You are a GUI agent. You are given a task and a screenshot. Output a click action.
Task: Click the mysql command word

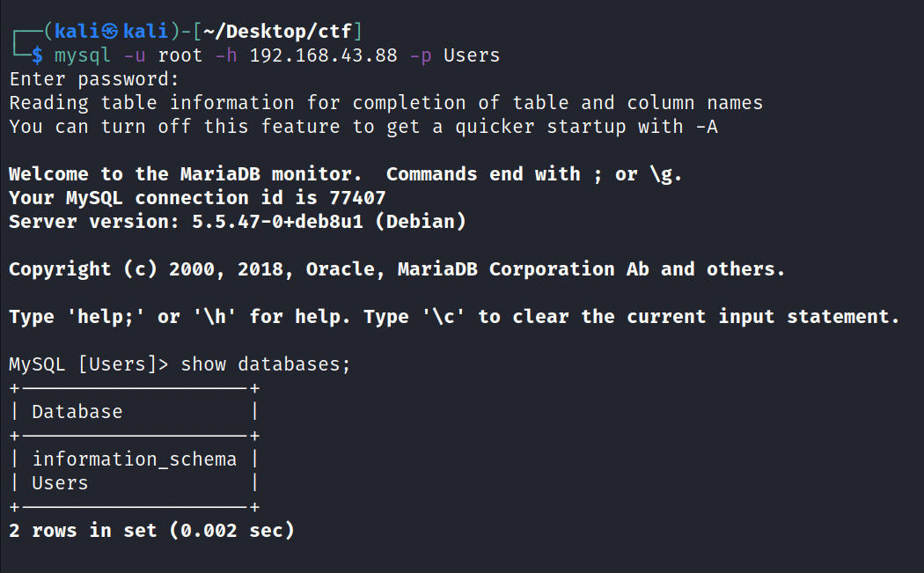[x=83, y=55]
